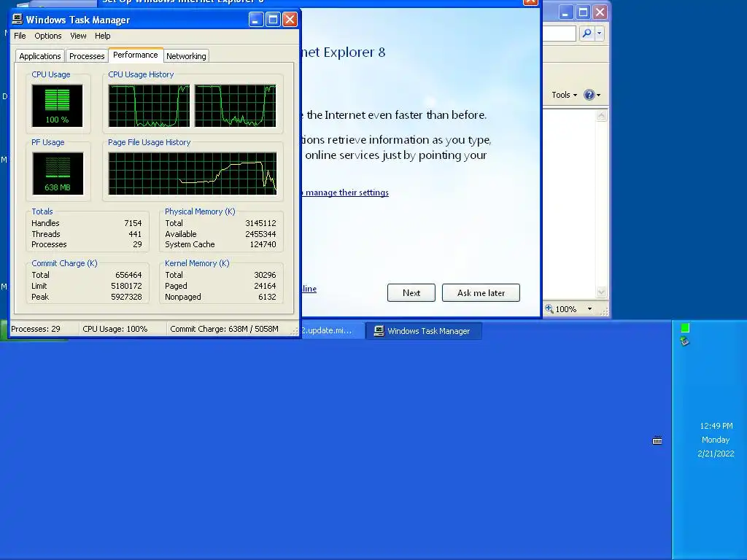Image resolution: width=747 pixels, height=560 pixels.
Task: Switch to the Processes tab
Action: (x=87, y=56)
